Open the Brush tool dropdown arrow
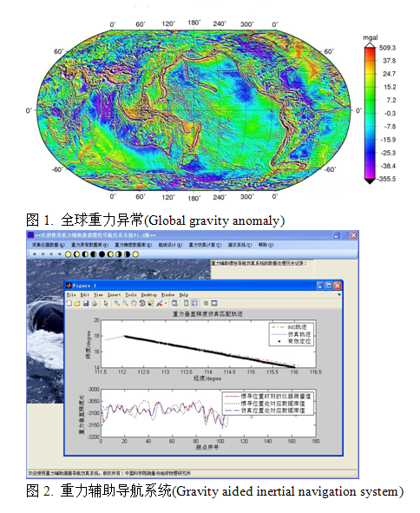420x513 pixels. (x=166, y=303)
